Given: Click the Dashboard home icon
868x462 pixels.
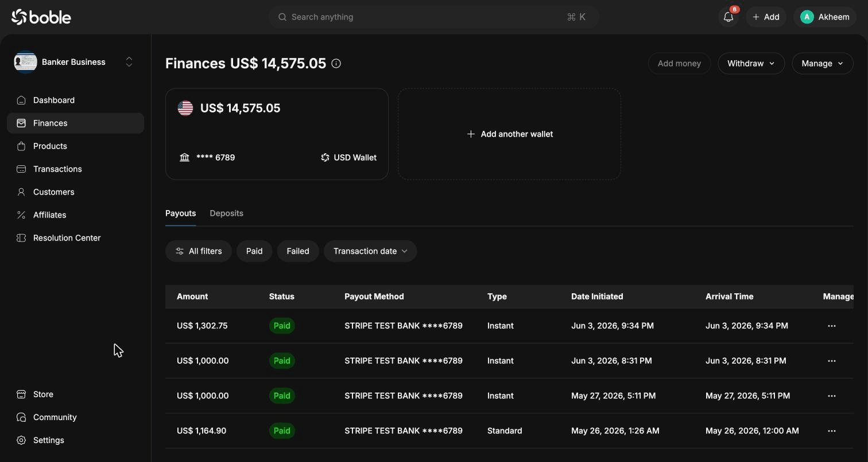Looking at the screenshot, I should (21, 100).
